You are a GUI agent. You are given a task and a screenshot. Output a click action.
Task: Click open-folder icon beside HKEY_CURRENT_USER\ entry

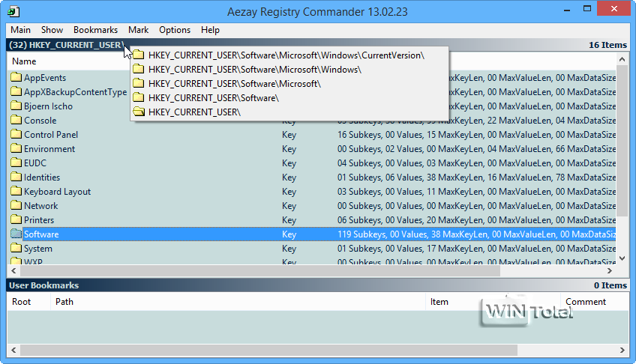click(139, 112)
